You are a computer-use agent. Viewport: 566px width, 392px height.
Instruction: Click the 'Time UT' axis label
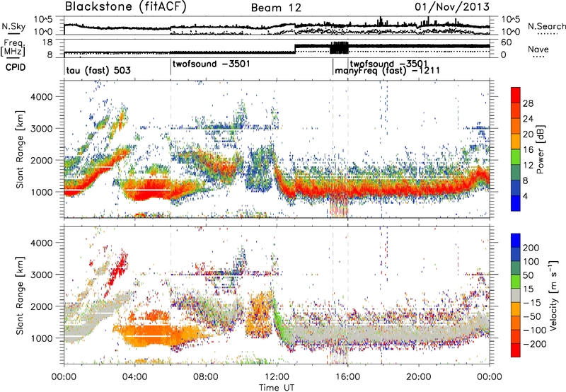pos(277,388)
